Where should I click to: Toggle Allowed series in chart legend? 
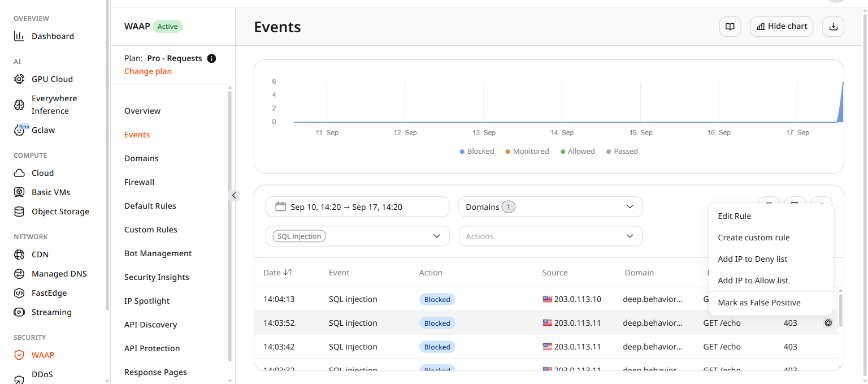[578, 152]
